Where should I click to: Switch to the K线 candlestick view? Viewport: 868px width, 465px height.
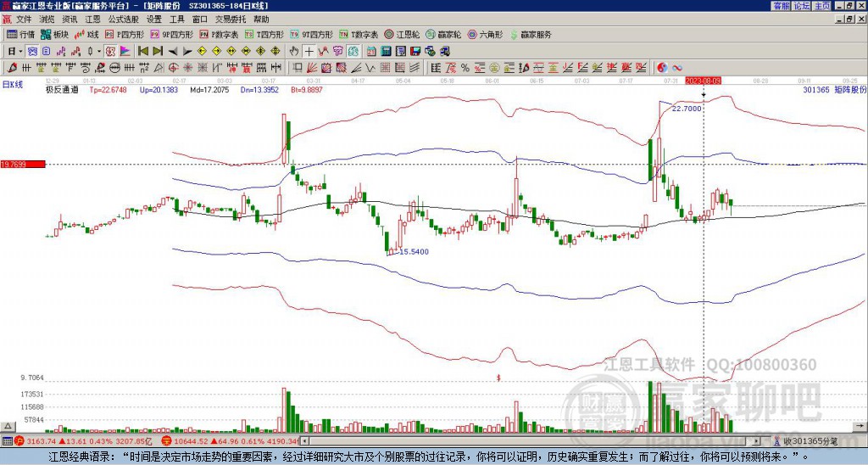coord(86,34)
